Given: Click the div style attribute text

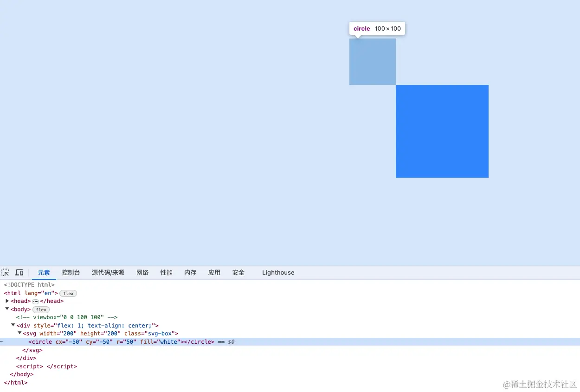Looking at the screenshot, I should tap(94, 326).
